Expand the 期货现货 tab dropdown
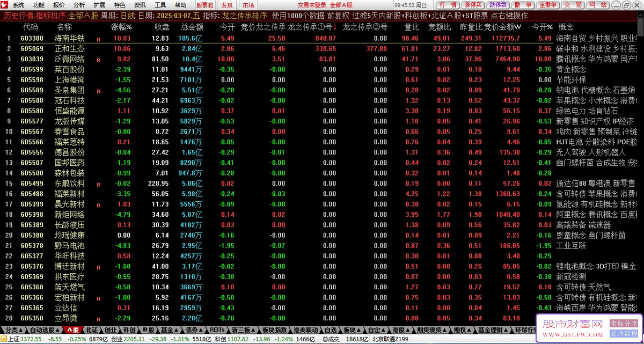644x344 pixels. pos(433,330)
